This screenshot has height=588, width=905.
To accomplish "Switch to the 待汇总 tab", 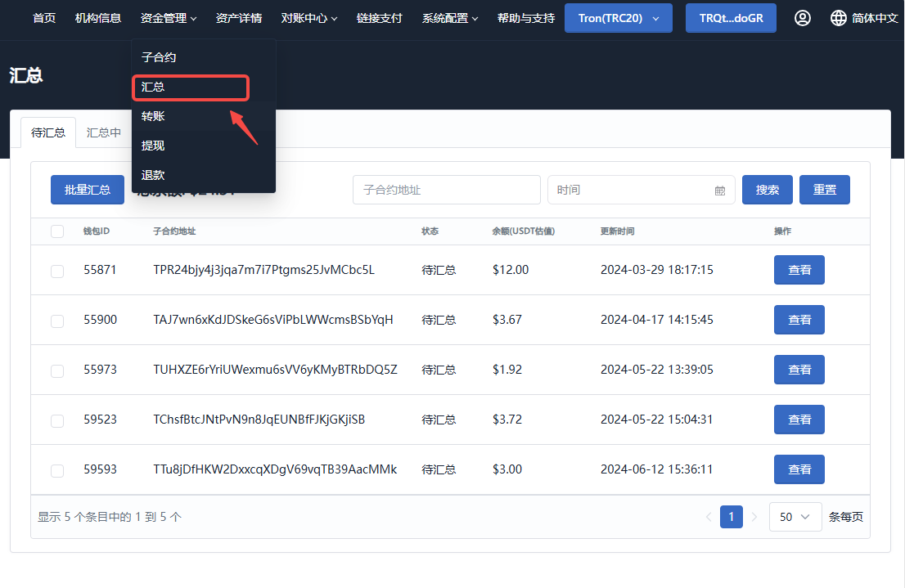I will point(48,132).
